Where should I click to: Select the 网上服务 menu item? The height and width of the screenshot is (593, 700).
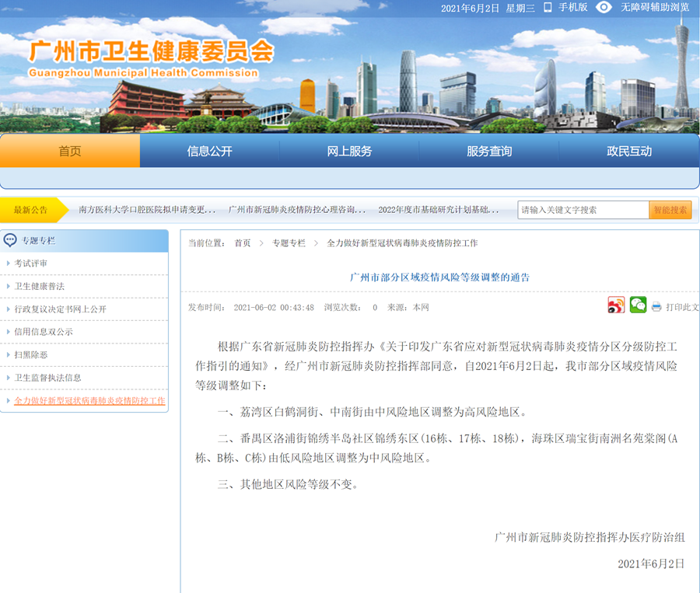click(349, 152)
